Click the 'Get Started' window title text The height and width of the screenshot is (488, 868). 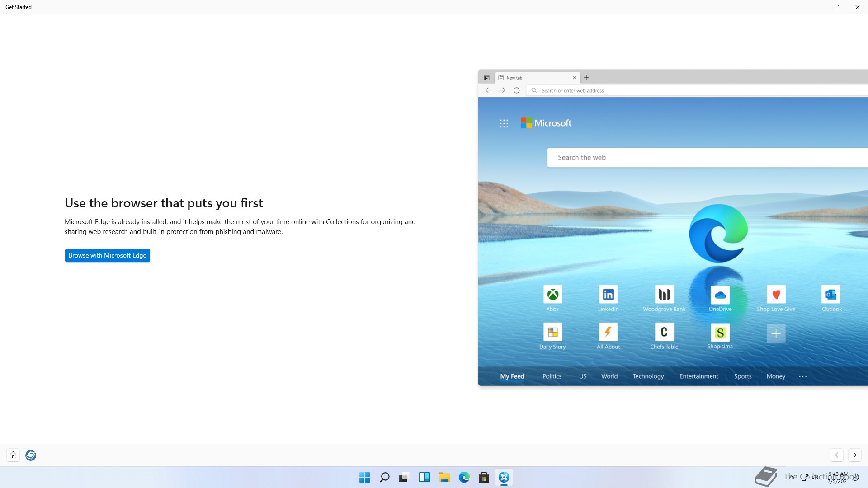tap(19, 7)
